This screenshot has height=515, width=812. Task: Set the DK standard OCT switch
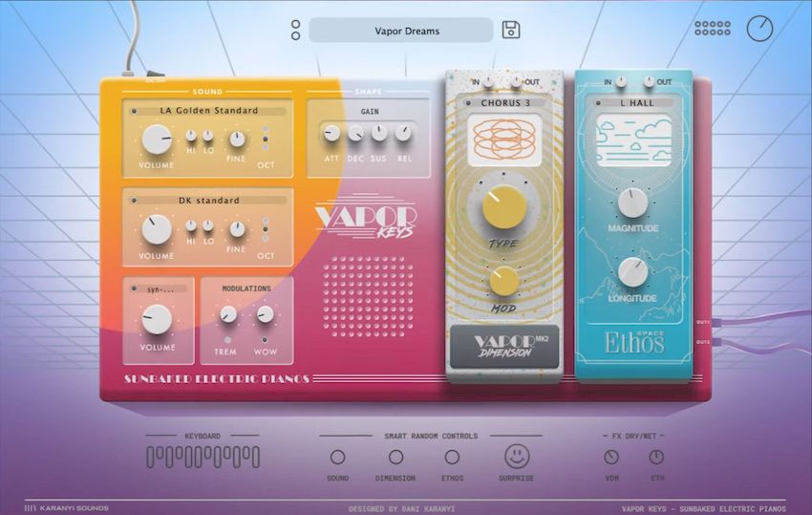coord(266,229)
